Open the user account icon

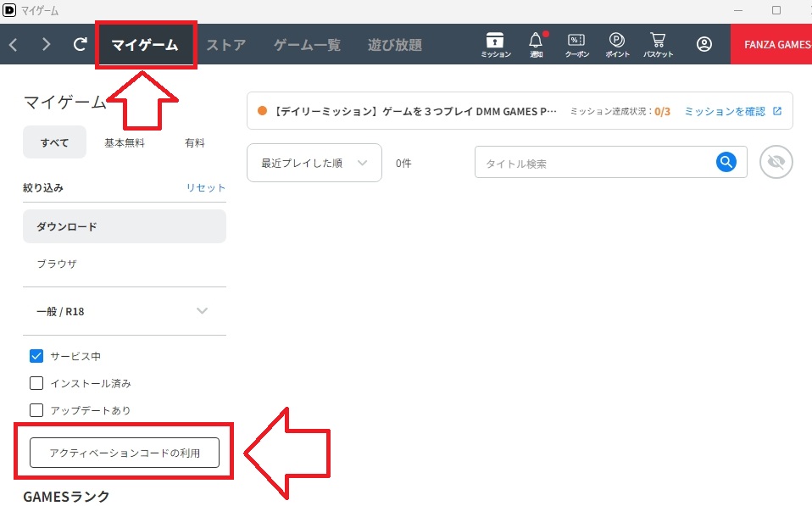704,45
